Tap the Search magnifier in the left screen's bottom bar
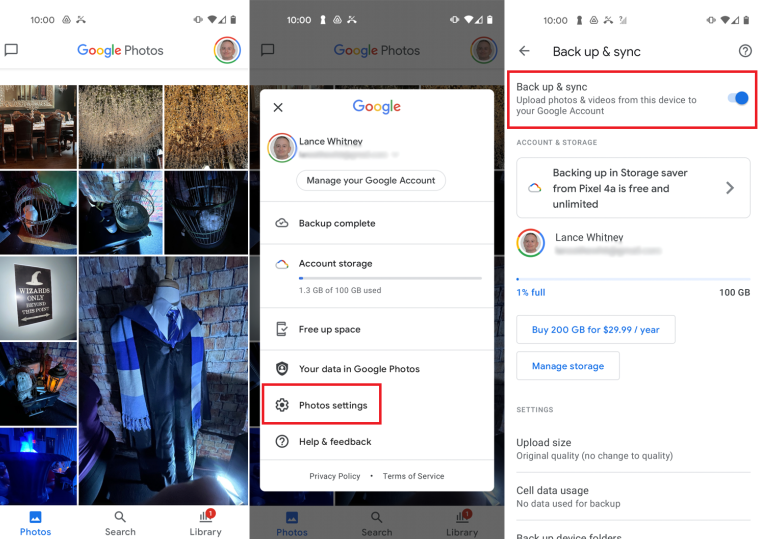 click(120, 522)
